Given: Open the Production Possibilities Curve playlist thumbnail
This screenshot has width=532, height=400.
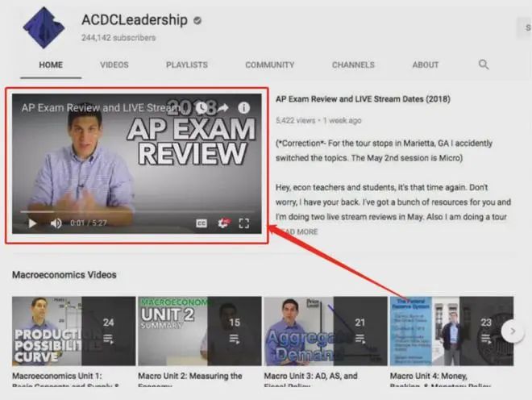Looking at the screenshot, I should click(x=73, y=331).
